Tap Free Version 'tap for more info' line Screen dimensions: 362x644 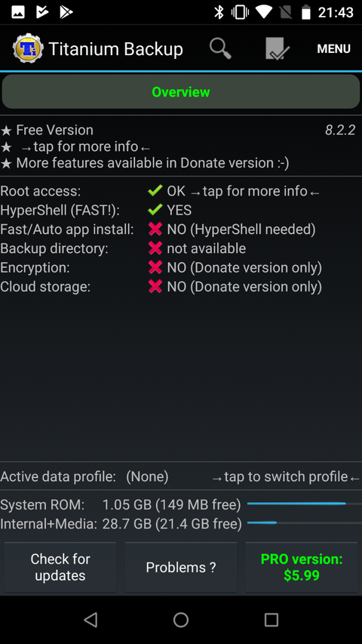85,146
